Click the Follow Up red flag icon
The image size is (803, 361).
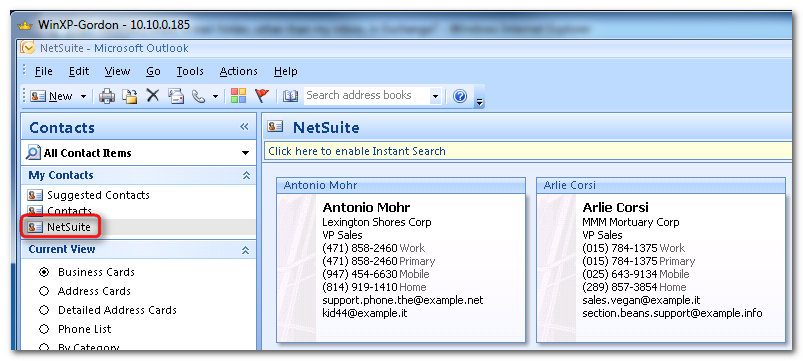[262, 96]
